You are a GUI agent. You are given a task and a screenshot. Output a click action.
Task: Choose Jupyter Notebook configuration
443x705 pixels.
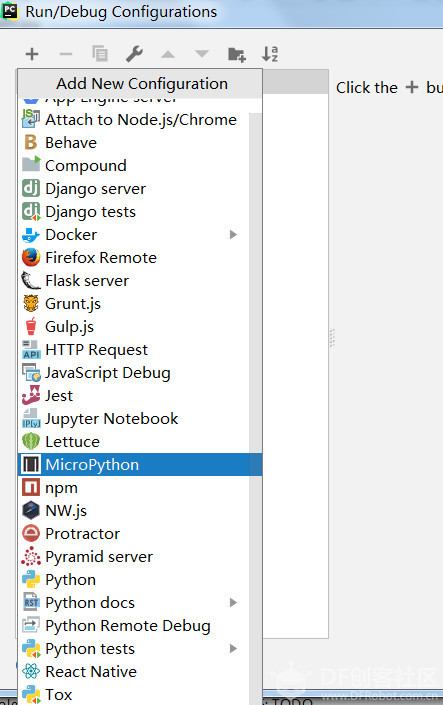click(133, 419)
